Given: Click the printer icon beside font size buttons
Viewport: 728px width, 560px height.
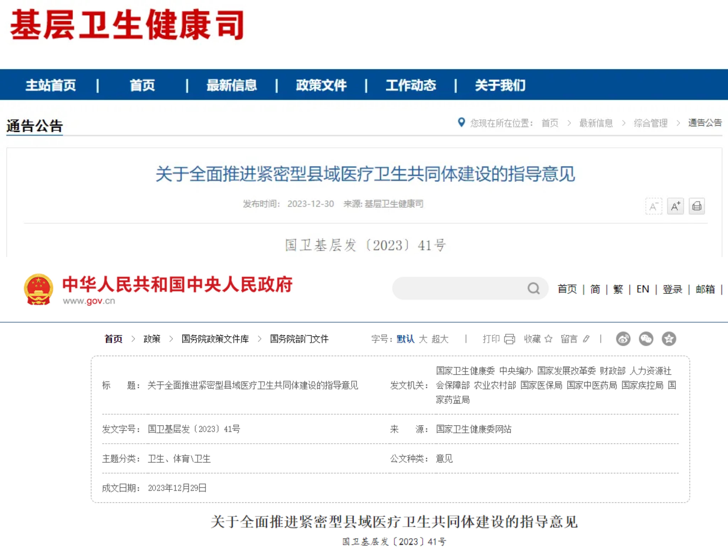Looking at the screenshot, I should (697, 206).
